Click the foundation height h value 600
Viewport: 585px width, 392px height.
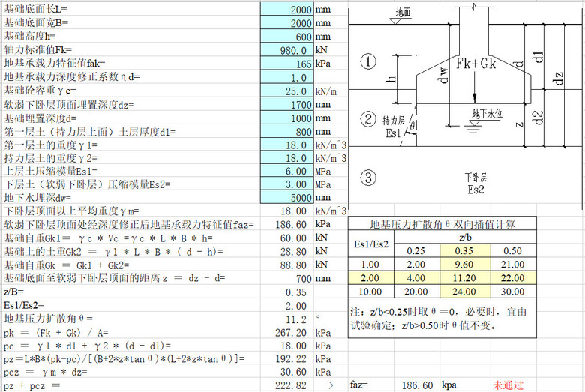pos(286,36)
